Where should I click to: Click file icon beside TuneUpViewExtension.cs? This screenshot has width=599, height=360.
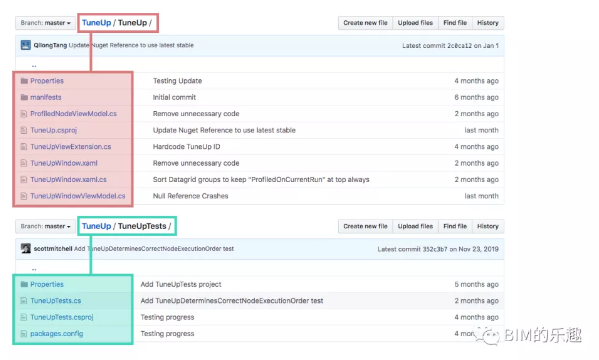click(x=24, y=146)
